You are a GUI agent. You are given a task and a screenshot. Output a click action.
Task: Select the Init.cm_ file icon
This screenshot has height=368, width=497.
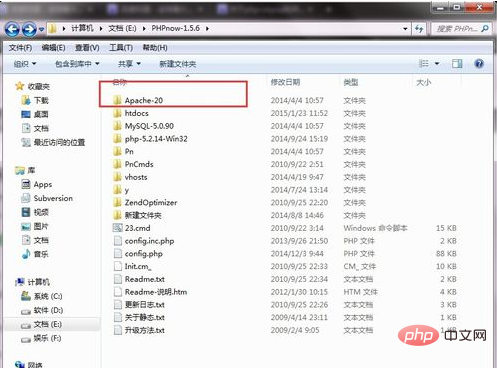[118, 266]
